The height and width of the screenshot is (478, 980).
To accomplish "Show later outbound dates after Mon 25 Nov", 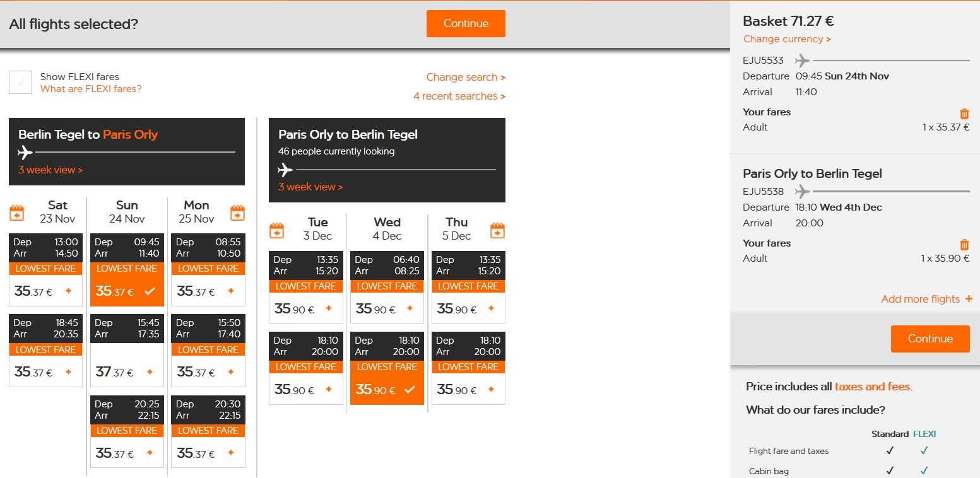I will (x=237, y=213).
